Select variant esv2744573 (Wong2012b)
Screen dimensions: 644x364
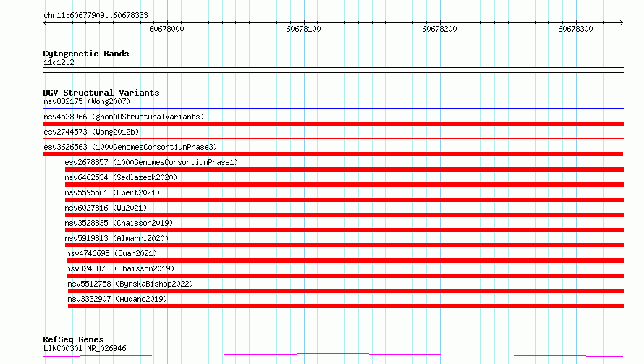tap(91, 132)
